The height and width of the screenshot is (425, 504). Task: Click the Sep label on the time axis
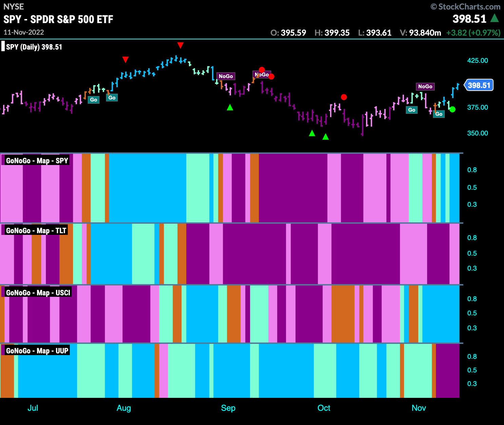(228, 408)
